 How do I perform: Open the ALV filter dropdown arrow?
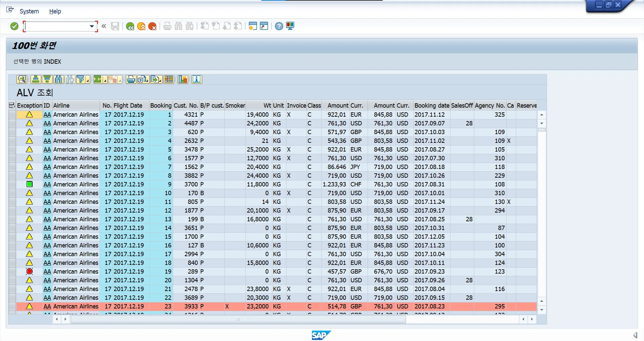coord(88,80)
